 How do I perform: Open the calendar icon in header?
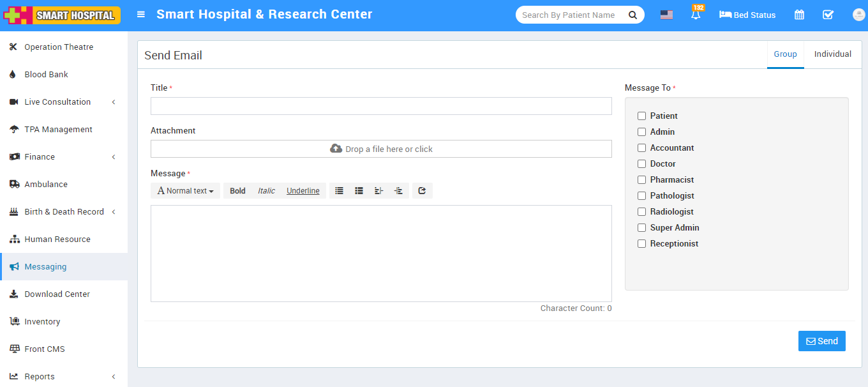pyautogui.click(x=799, y=15)
